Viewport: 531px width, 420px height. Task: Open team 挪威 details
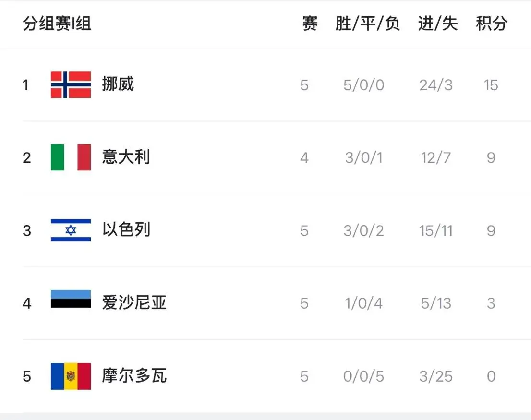pos(118,84)
